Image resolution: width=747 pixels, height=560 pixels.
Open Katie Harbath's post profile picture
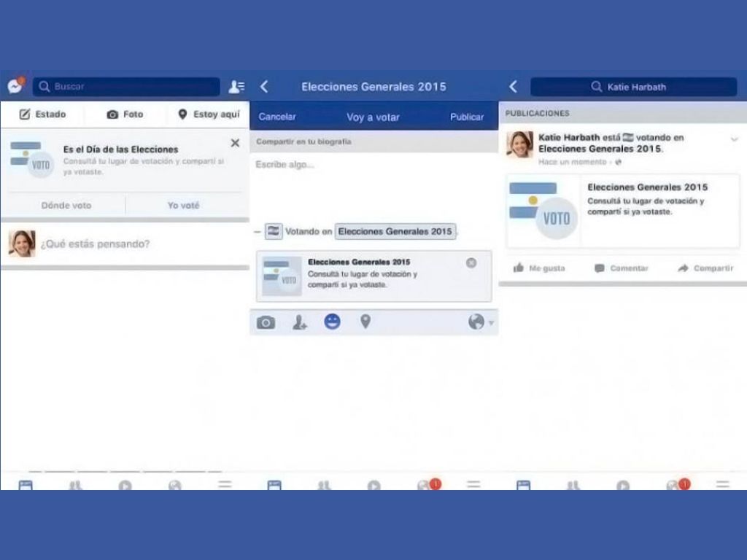(x=519, y=144)
